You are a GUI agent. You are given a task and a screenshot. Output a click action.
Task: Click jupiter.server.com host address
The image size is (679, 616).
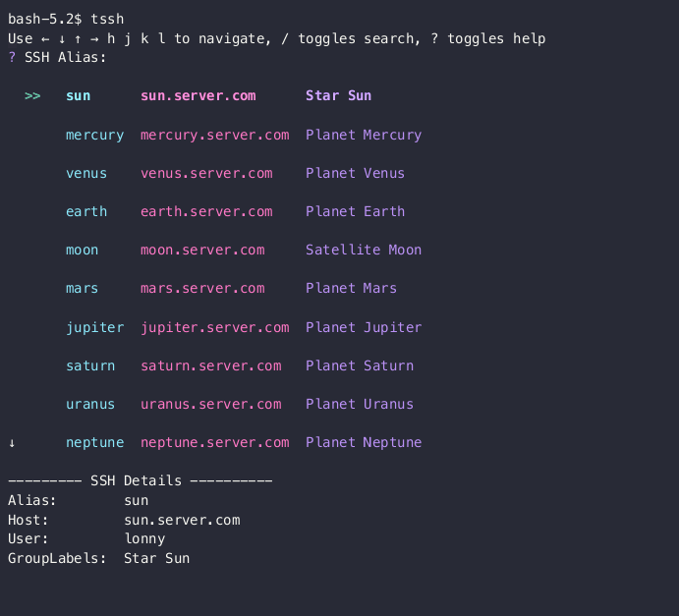[x=215, y=328]
